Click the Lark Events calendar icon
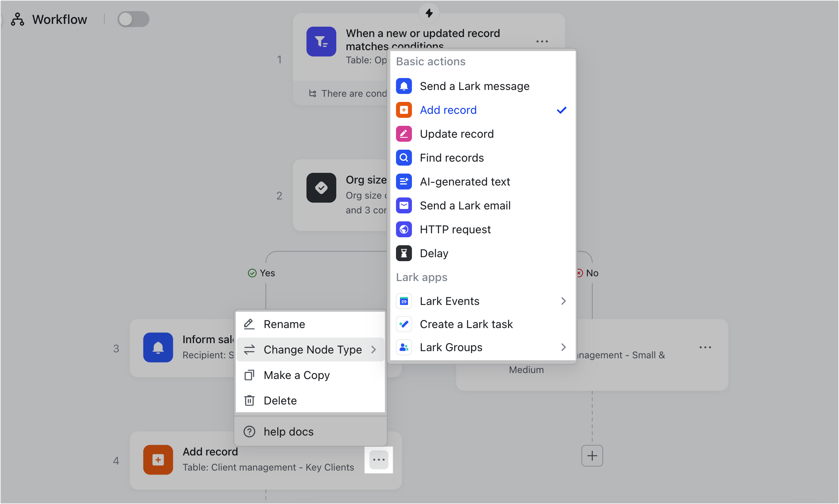Image resolution: width=839 pixels, height=504 pixels. tap(404, 301)
